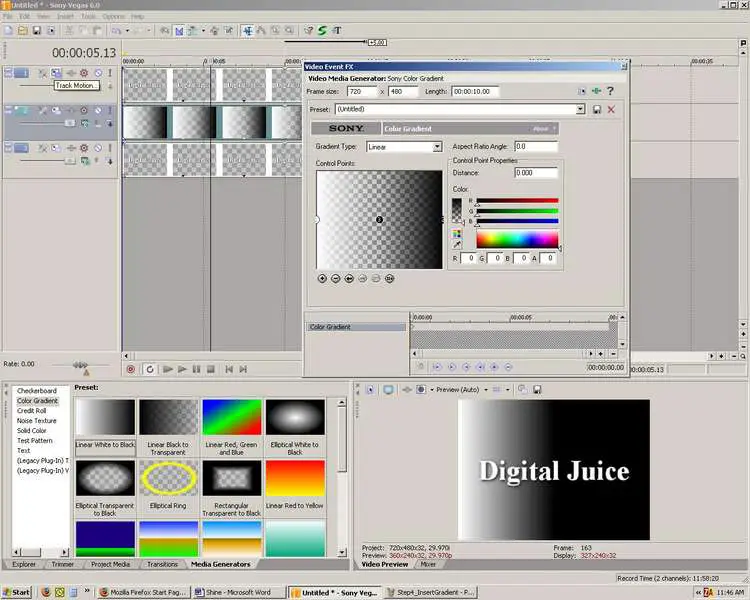Select Credit Roll in generators list
750x600 pixels.
tap(32, 411)
